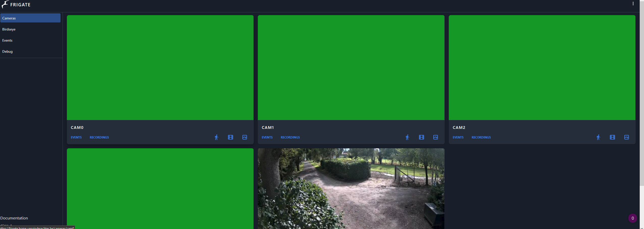This screenshot has height=229, width=644.
Task: Open the green preview below CAM0 card
Action: 160,189
